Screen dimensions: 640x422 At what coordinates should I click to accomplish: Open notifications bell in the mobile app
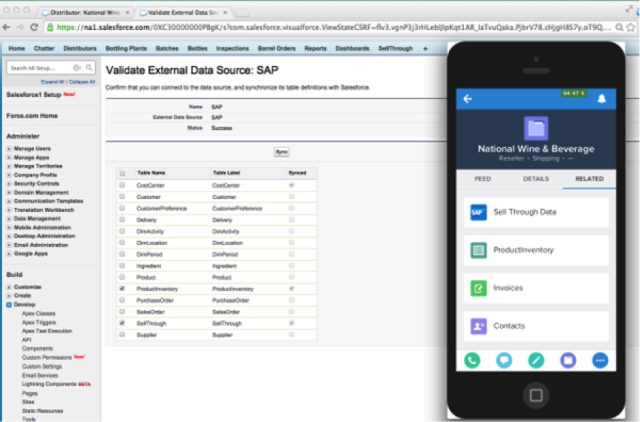602,100
